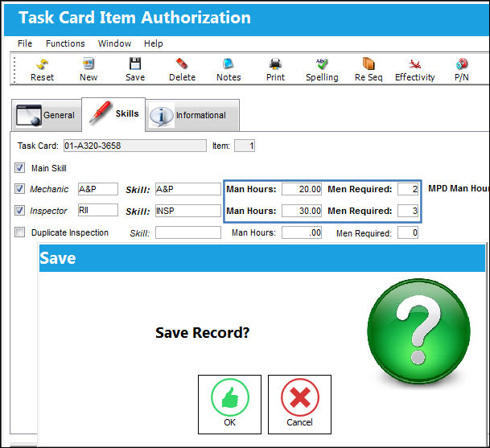This screenshot has height=448, width=490.
Task: Click the Task Card field 01-A320-3658
Action: (x=135, y=146)
